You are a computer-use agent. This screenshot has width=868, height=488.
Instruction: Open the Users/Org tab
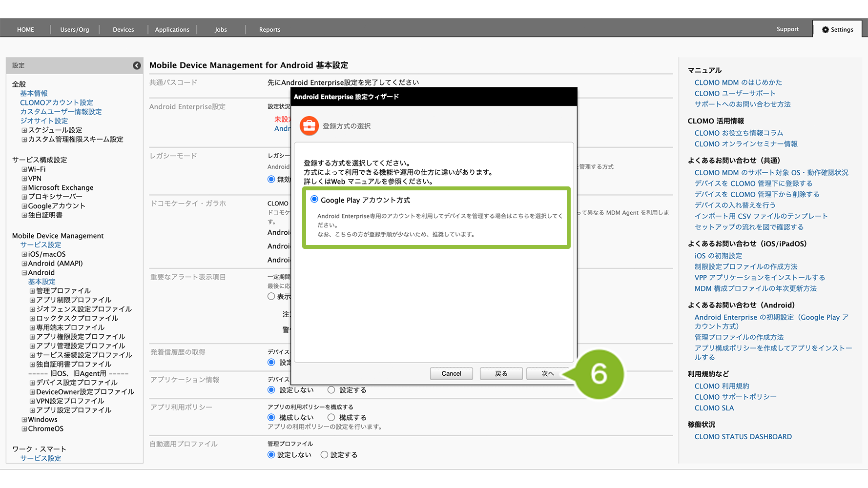click(x=75, y=30)
